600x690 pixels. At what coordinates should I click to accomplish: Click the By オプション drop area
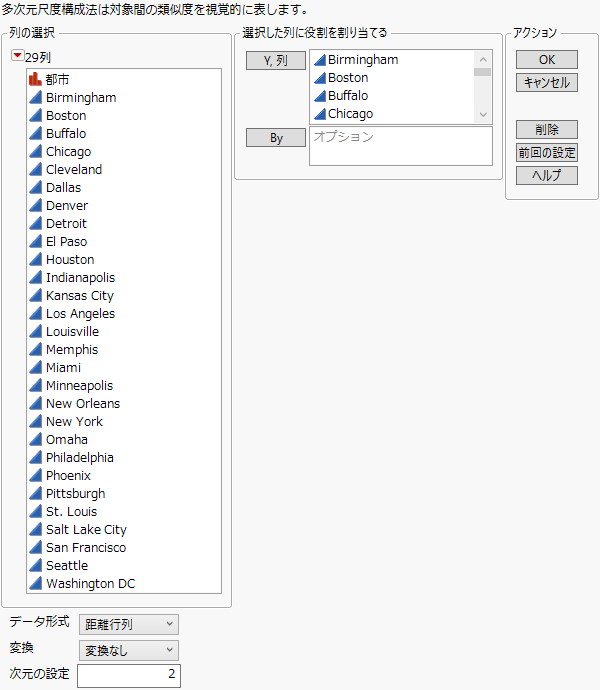(401, 146)
